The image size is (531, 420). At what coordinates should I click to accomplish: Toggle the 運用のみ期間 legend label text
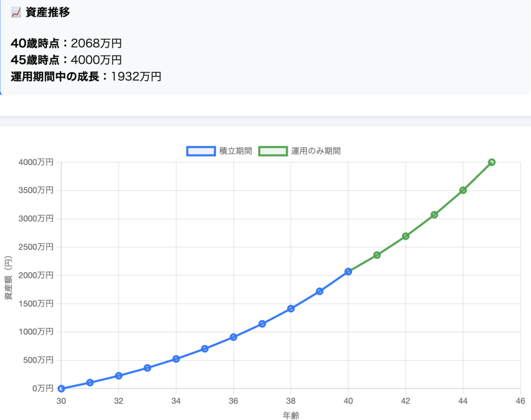[x=316, y=151]
